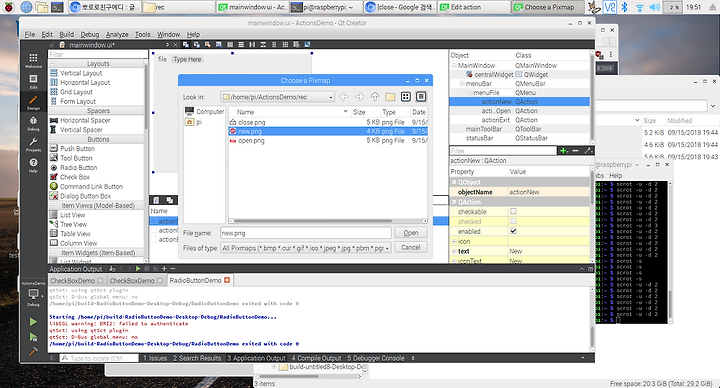The height and width of the screenshot is (388, 720).
Task: Collapse the Buttons widget category
Action: pyautogui.click(x=52, y=140)
